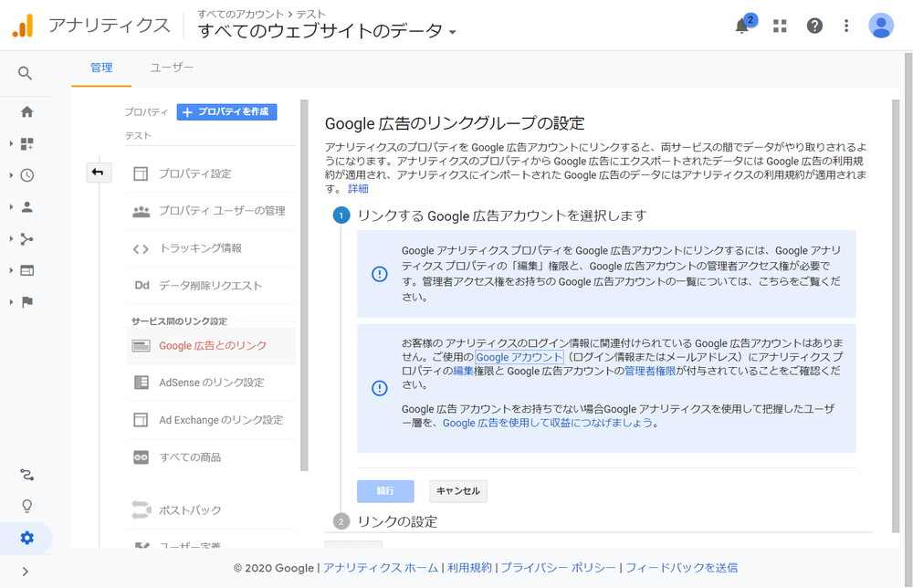This screenshot has width=913, height=588.
Task: Expand the Audience section arrow
Action: (11, 206)
